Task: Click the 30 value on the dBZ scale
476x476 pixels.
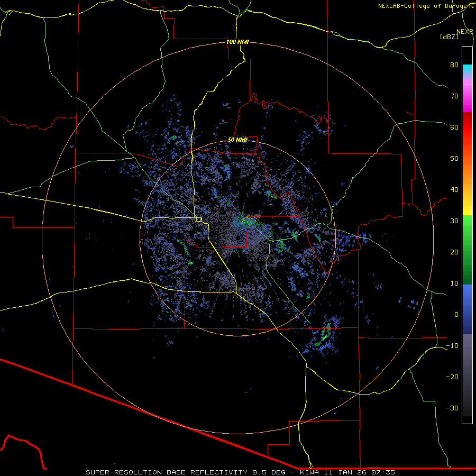Action: (x=454, y=221)
